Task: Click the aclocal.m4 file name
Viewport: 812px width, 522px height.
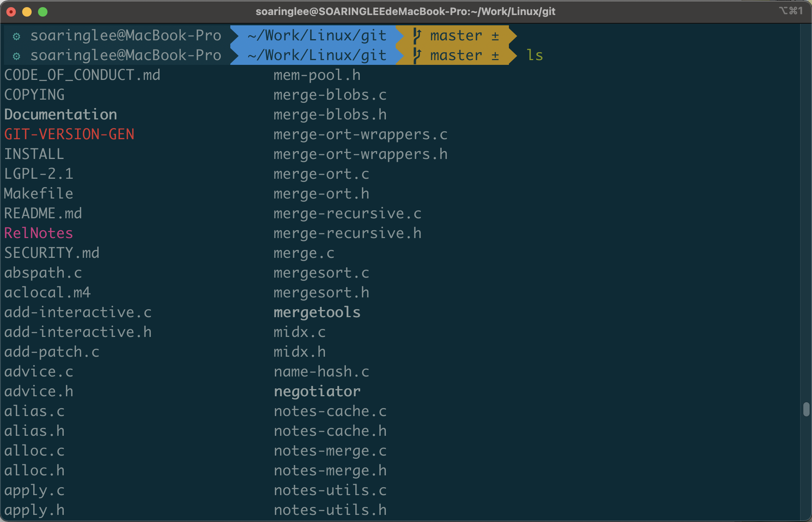Action: pyautogui.click(x=47, y=293)
